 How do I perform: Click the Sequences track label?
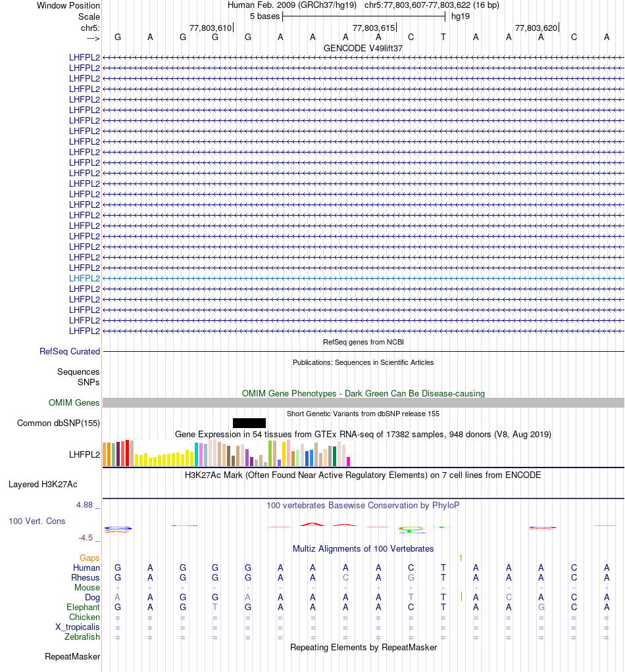78,372
